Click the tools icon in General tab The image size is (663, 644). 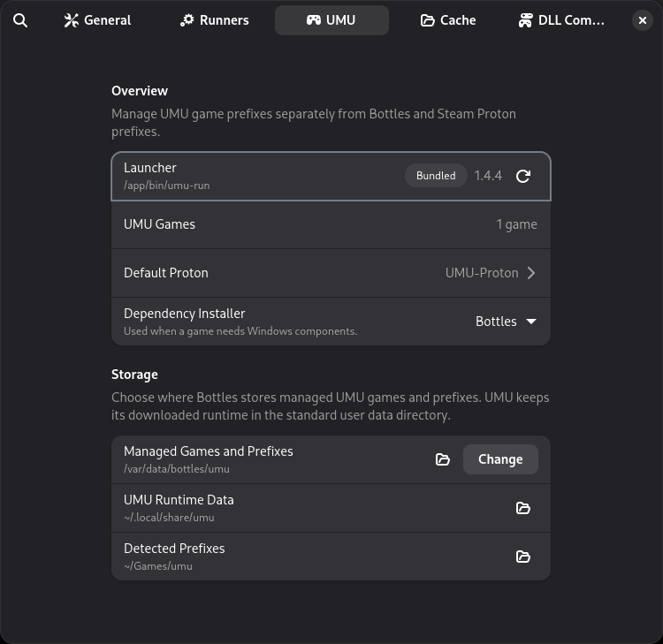(72, 20)
